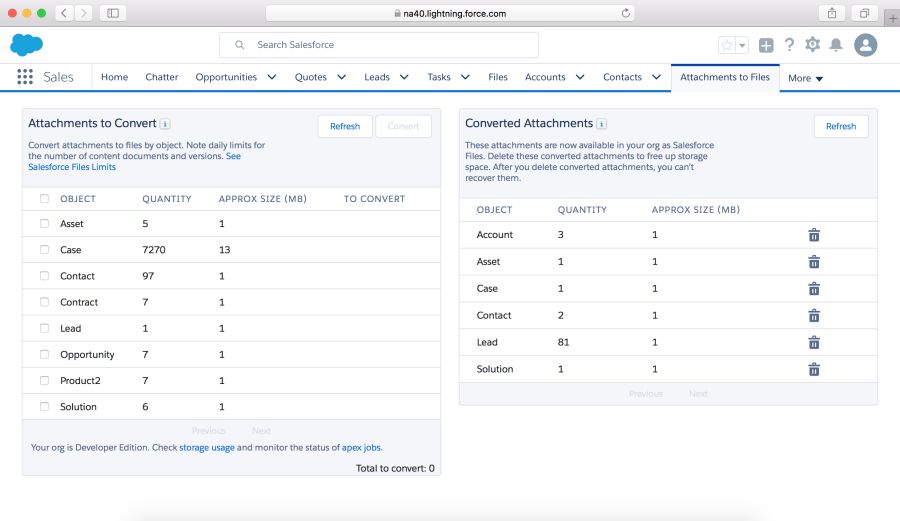Click info icon beside Attachments to Convert

165,124
